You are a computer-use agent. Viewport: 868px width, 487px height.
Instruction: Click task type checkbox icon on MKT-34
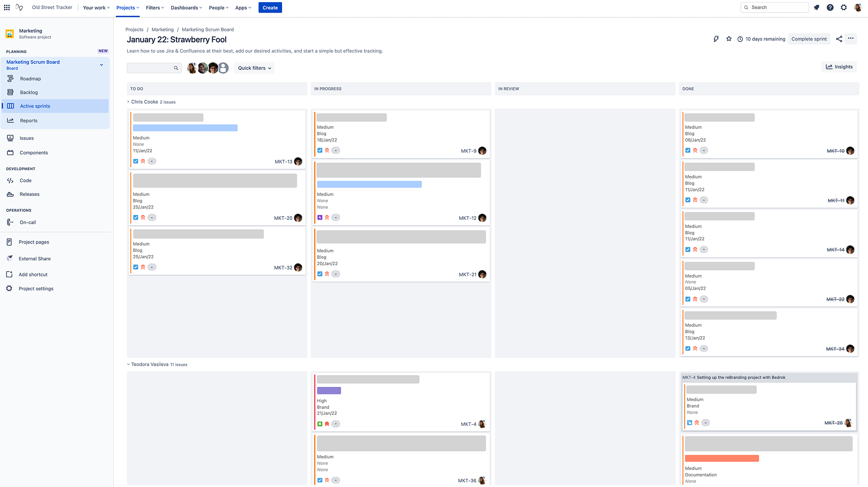pos(688,349)
